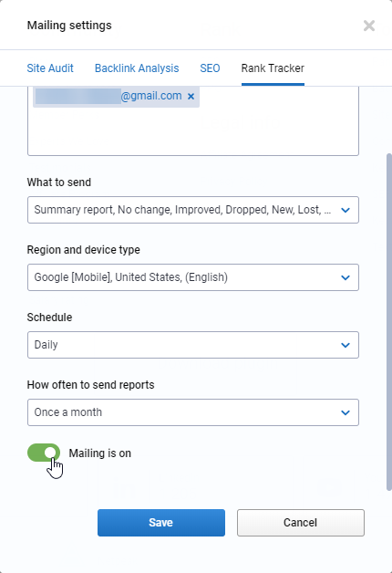
Task: Click the How often to send reports label
Action: (90, 385)
